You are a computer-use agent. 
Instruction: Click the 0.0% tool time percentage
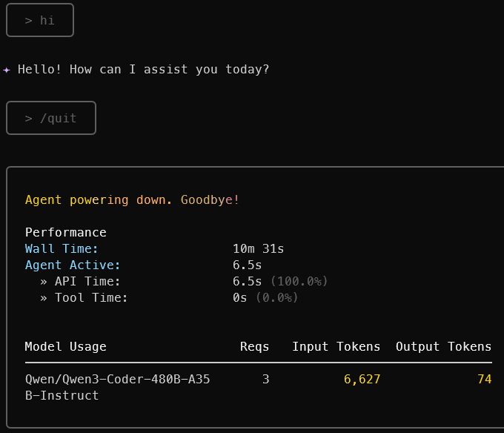point(277,297)
